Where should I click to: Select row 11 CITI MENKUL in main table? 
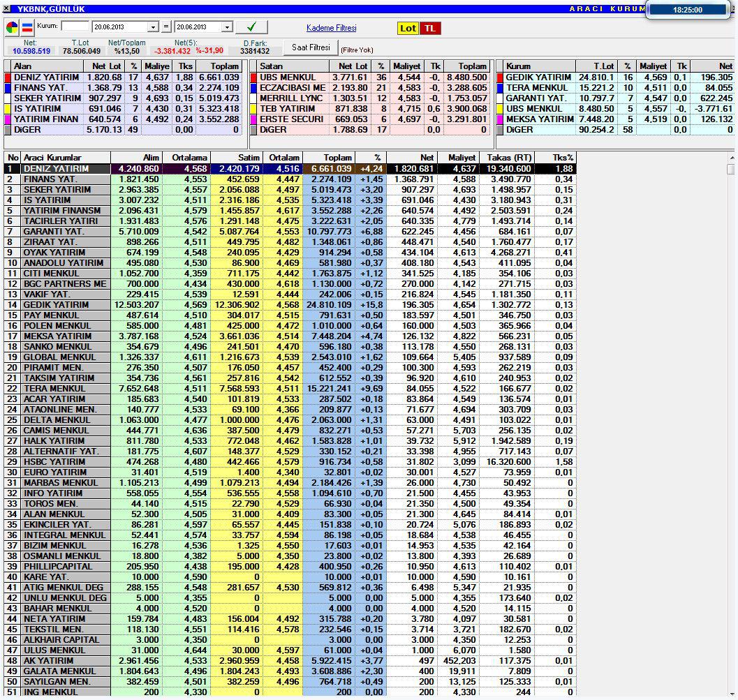coord(290,274)
